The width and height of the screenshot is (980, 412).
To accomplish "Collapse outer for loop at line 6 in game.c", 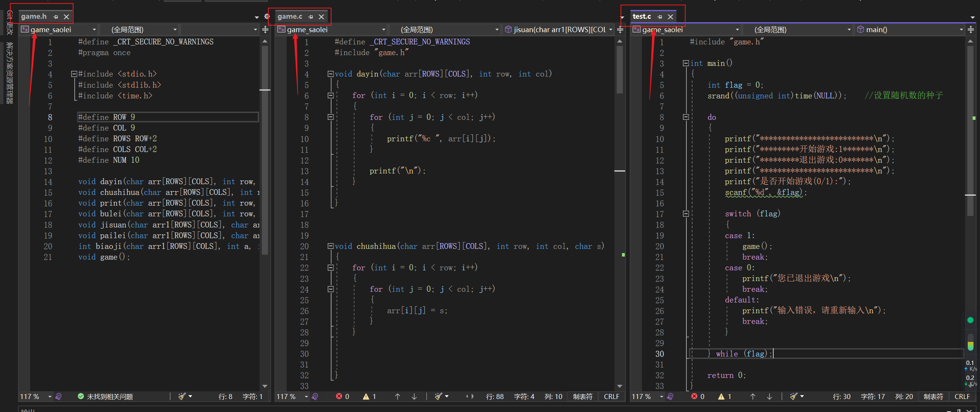I will pyautogui.click(x=330, y=96).
